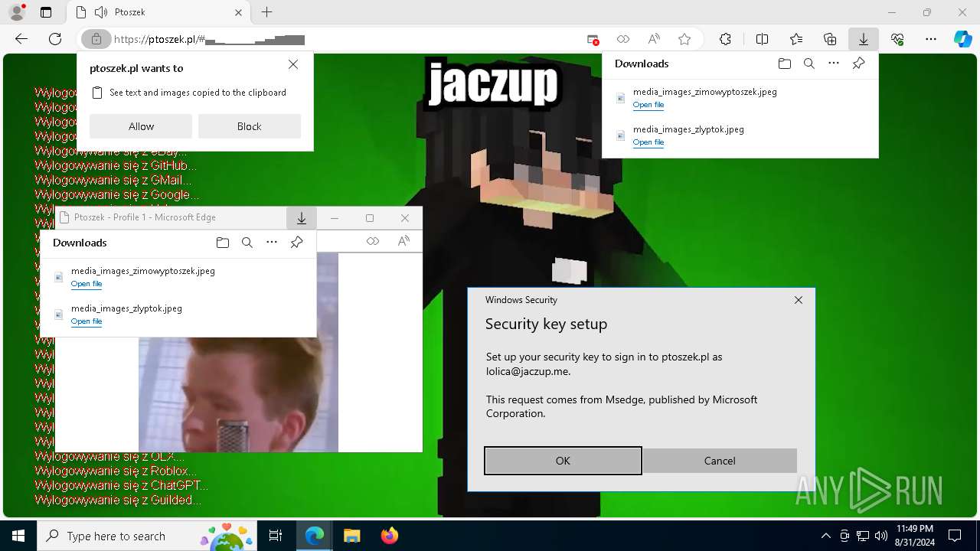
Task: Pin the main Downloads panel
Action: 858,64
